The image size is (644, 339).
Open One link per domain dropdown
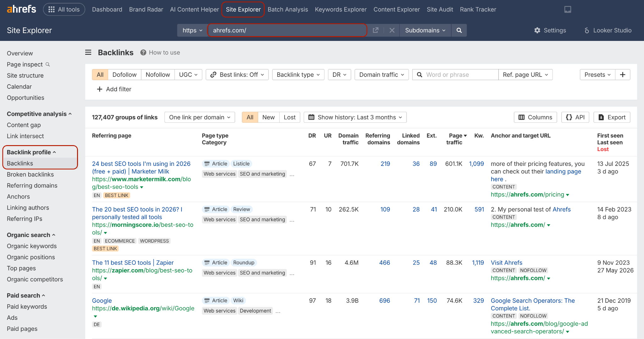[200, 117]
